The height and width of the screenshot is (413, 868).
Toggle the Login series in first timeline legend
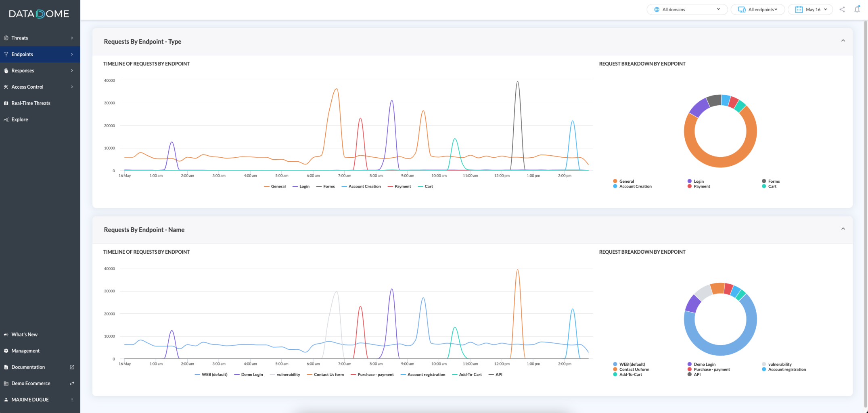pos(301,186)
